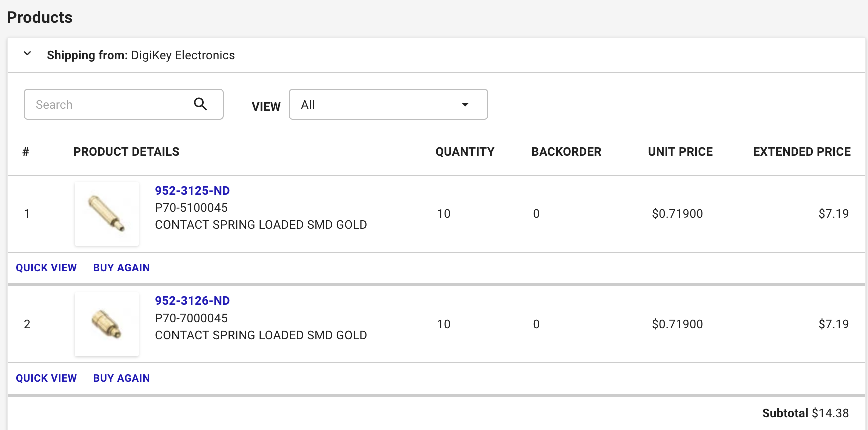The width and height of the screenshot is (868, 430).
Task: Click the dropdown arrow in the VIEW selector
Action: (x=465, y=105)
